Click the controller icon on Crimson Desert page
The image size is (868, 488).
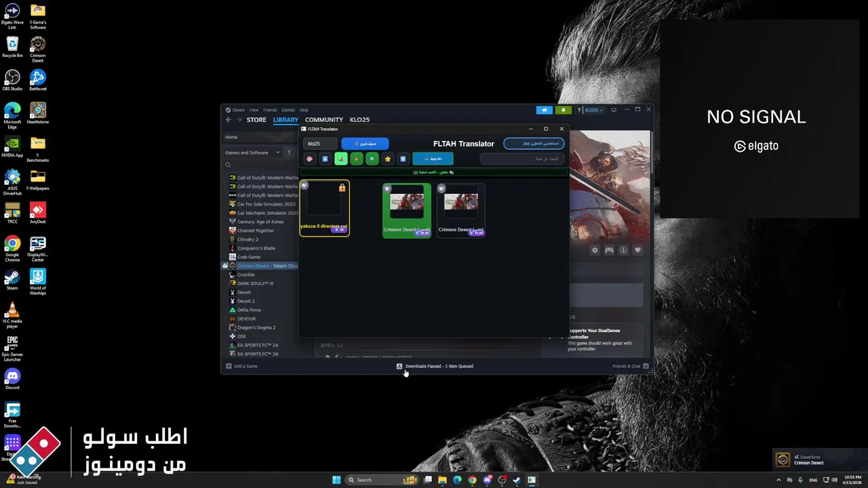pos(609,250)
